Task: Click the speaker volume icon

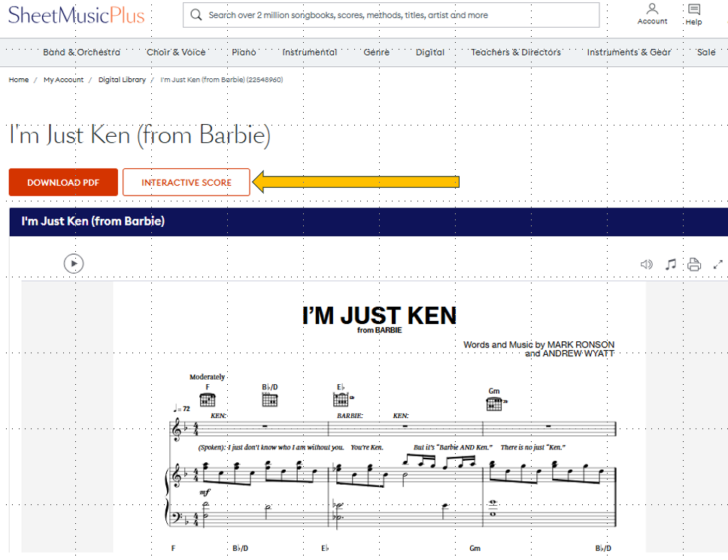Action: click(646, 265)
